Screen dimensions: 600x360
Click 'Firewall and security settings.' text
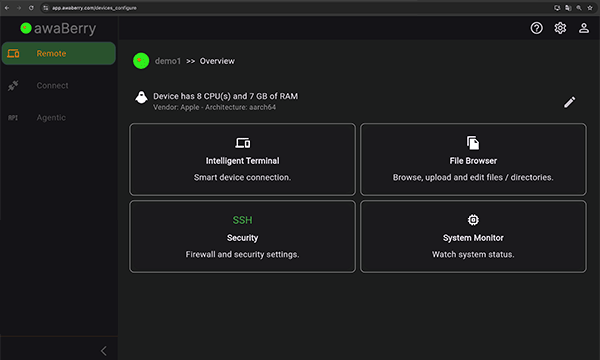tap(242, 254)
